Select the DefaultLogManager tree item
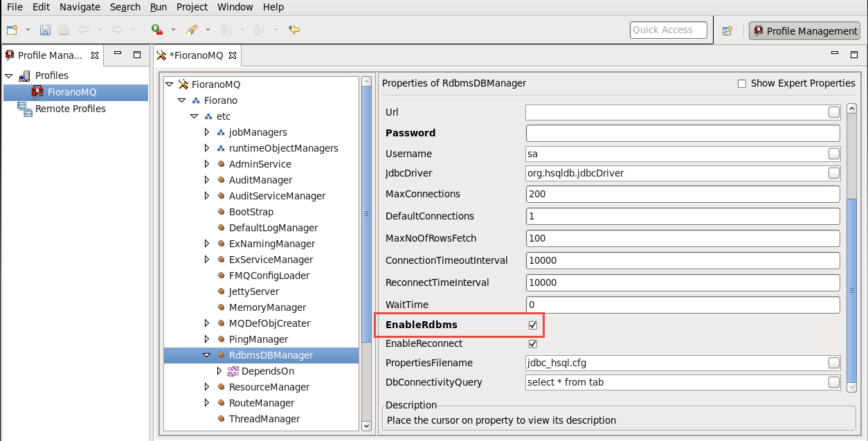Image resolution: width=868 pixels, height=441 pixels. (x=273, y=228)
